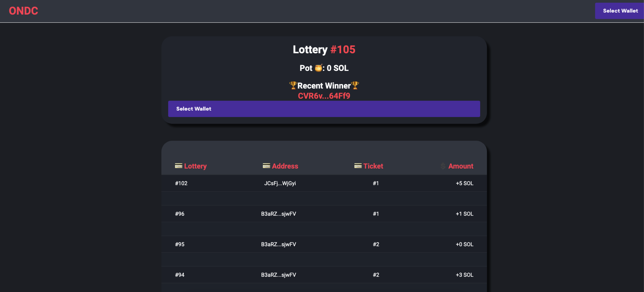The image size is (644, 292).
Task: Click the card icon beside Lottery column header
Action: [179, 166]
